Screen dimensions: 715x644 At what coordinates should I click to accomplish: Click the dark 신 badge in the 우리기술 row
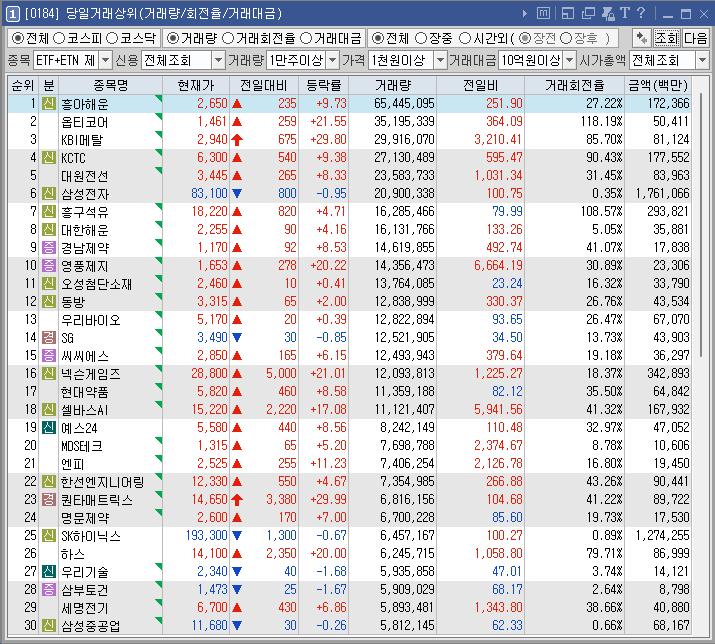49,571
